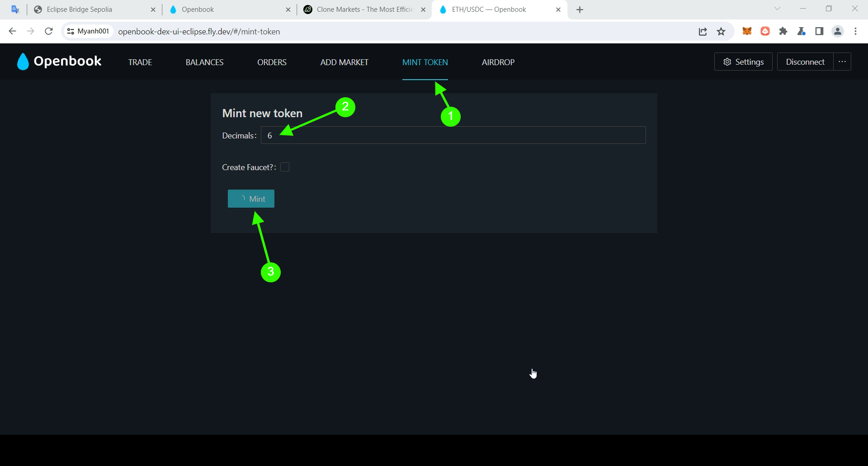Click the "Create Faucet?:" label
The width and height of the screenshot is (868, 466).
pyautogui.click(x=249, y=167)
